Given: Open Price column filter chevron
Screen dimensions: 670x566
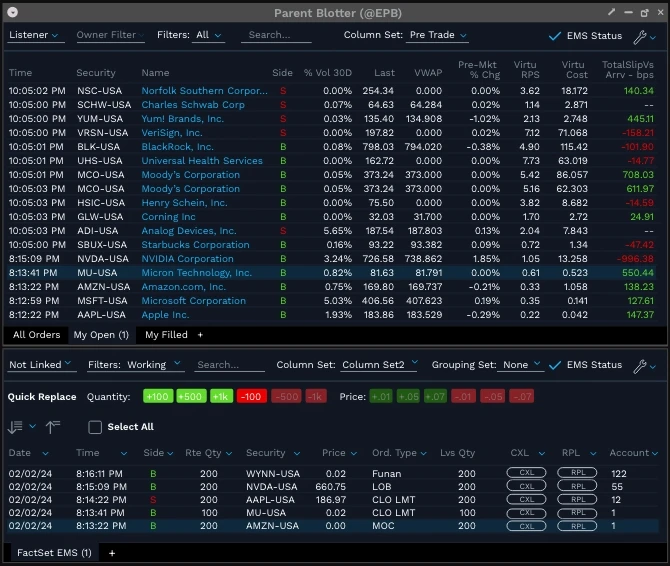Looking at the screenshot, I should 354,453.
